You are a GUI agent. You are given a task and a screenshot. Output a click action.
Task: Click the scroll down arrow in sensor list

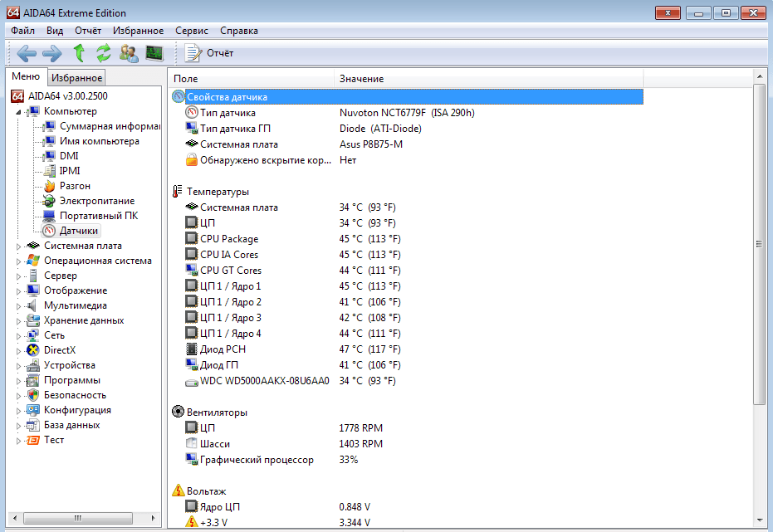pos(759,520)
